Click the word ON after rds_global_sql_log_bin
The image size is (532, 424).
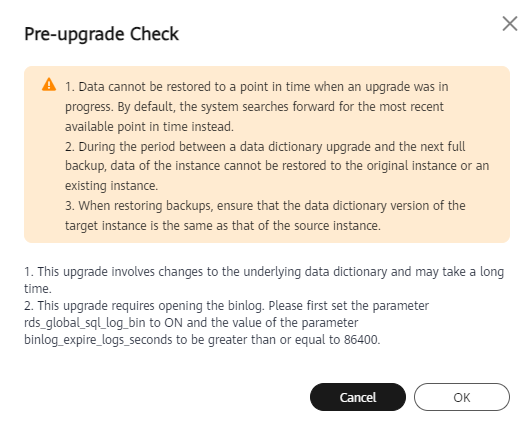click(173, 323)
